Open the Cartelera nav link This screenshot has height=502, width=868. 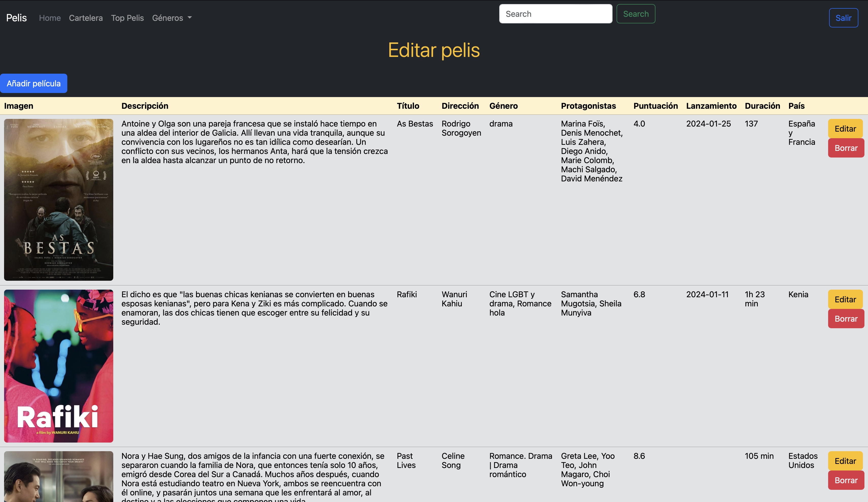pos(86,18)
